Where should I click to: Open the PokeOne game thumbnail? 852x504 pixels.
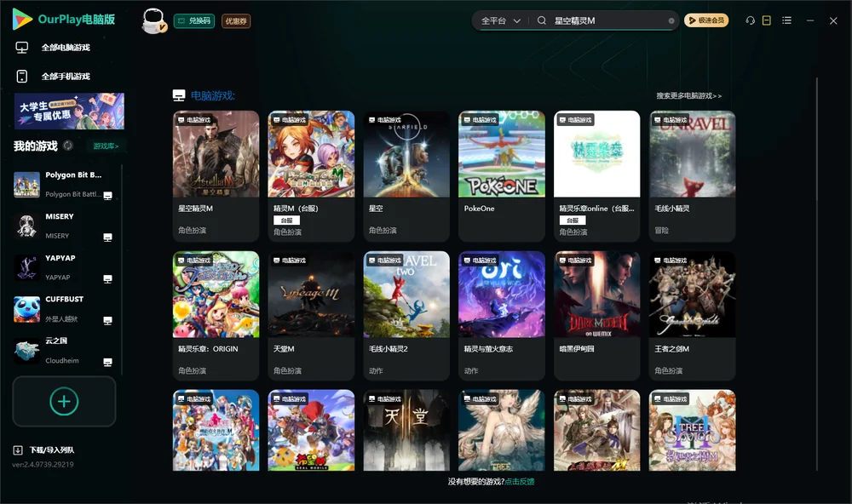[502, 154]
